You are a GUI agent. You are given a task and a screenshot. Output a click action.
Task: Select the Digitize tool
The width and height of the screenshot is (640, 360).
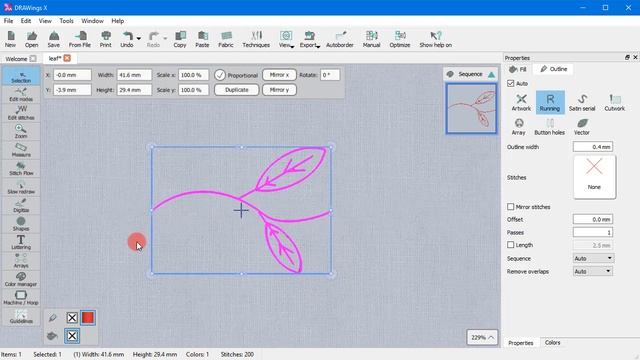click(x=21, y=206)
